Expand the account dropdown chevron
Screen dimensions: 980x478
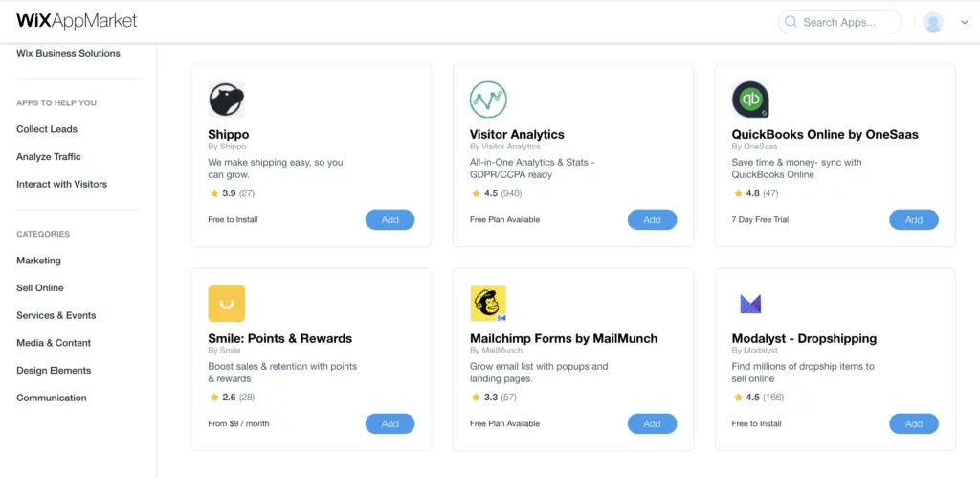(965, 23)
